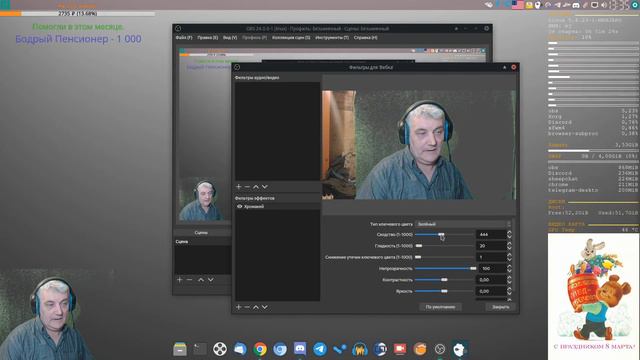Click teal round icon at panel end

[x=636, y=5]
